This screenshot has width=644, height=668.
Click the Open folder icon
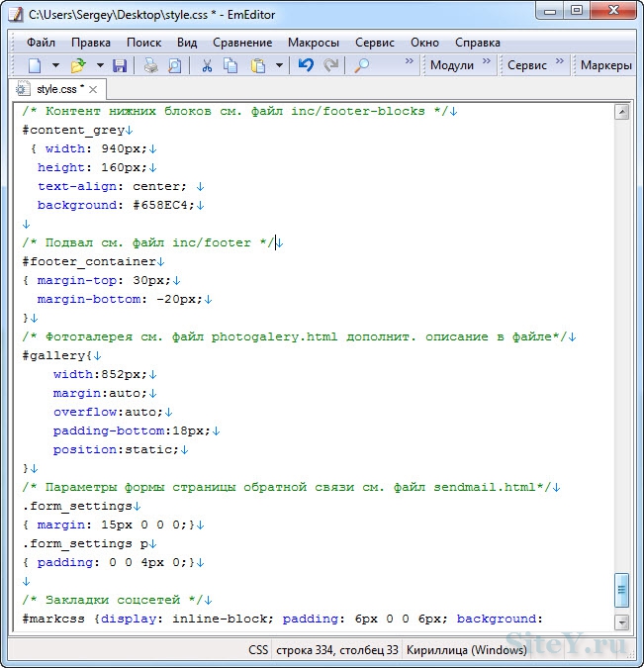click(x=78, y=65)
